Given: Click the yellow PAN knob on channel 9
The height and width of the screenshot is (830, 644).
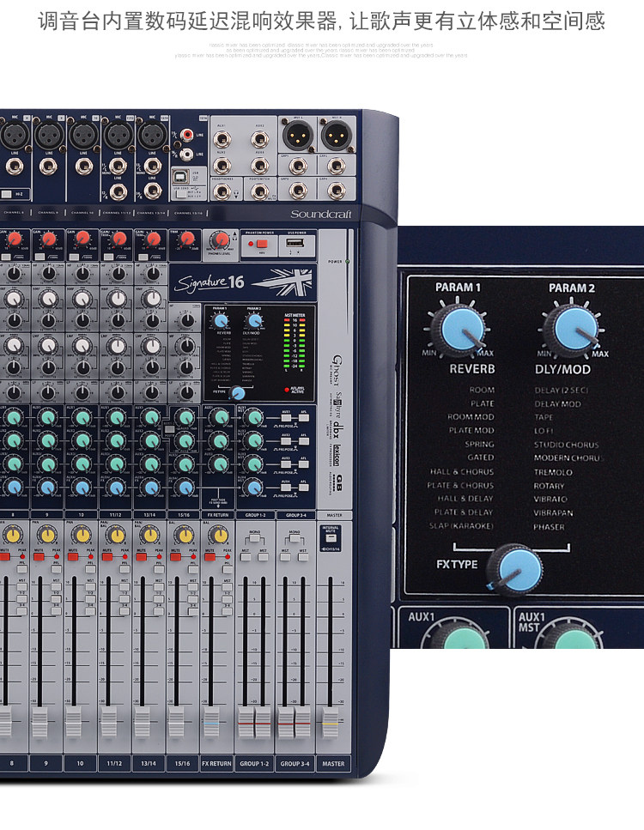Looking at the screenshot, I should click(x=47, y=535).
